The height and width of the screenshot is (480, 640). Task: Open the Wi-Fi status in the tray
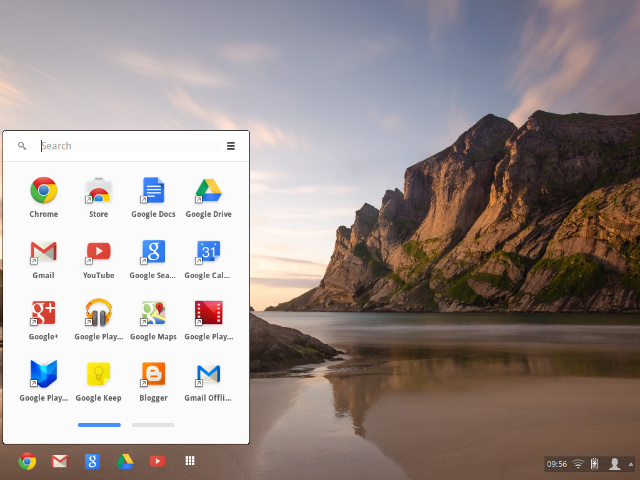[578, 464]
